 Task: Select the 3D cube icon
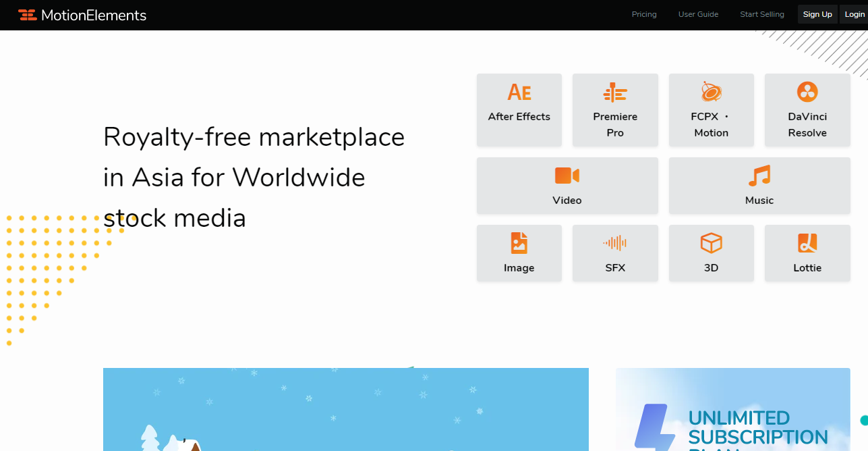[x=712, y=243]
